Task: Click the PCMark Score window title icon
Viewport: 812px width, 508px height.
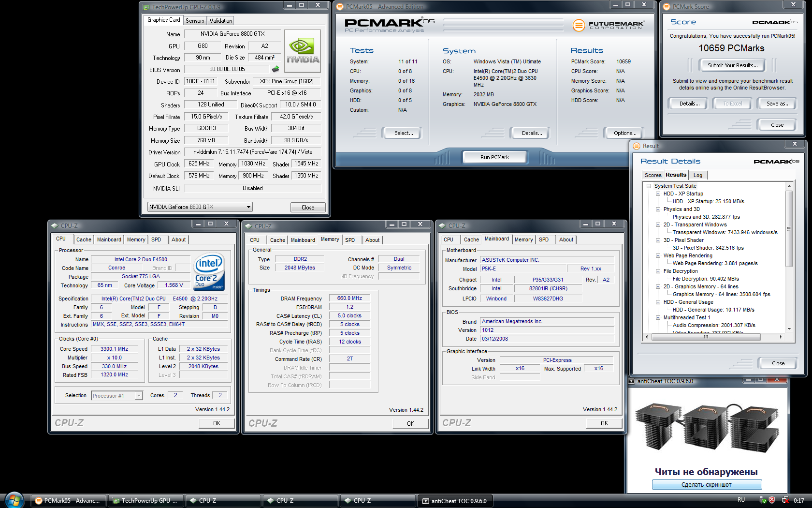Action: (667, 7)
